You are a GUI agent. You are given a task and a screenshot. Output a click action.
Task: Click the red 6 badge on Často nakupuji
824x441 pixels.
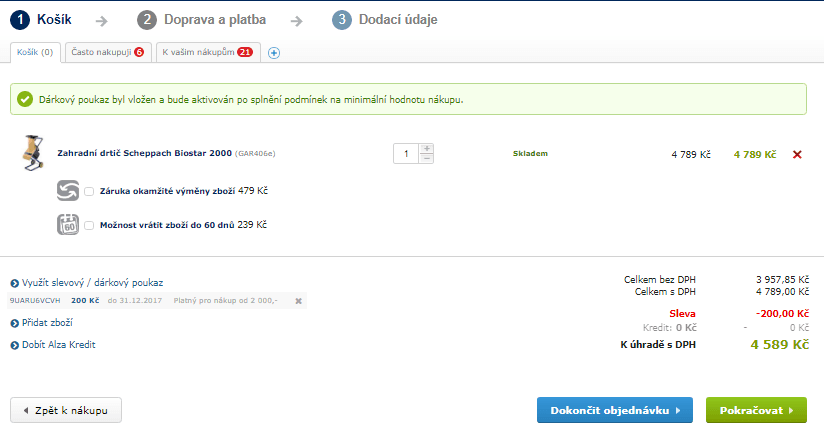click(139, 52)
